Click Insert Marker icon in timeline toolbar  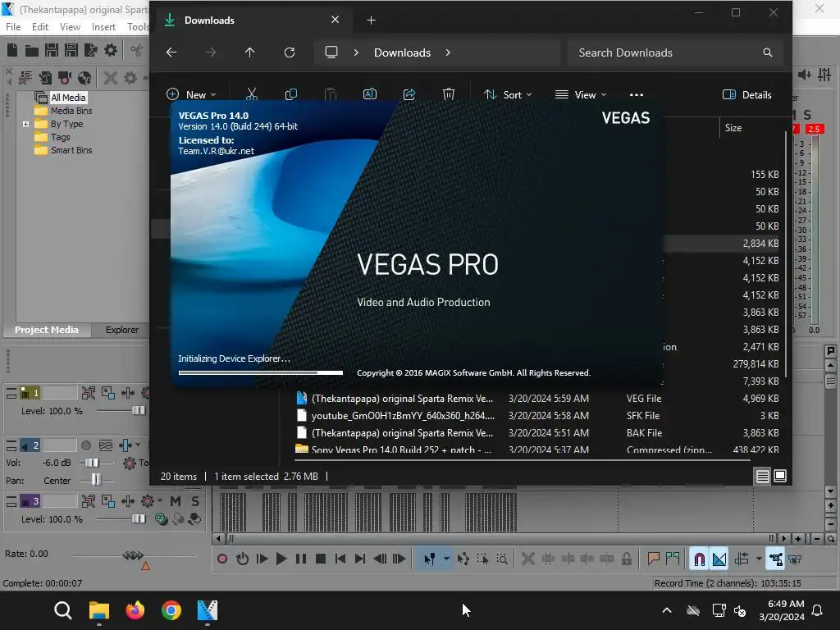pos(653,559)
